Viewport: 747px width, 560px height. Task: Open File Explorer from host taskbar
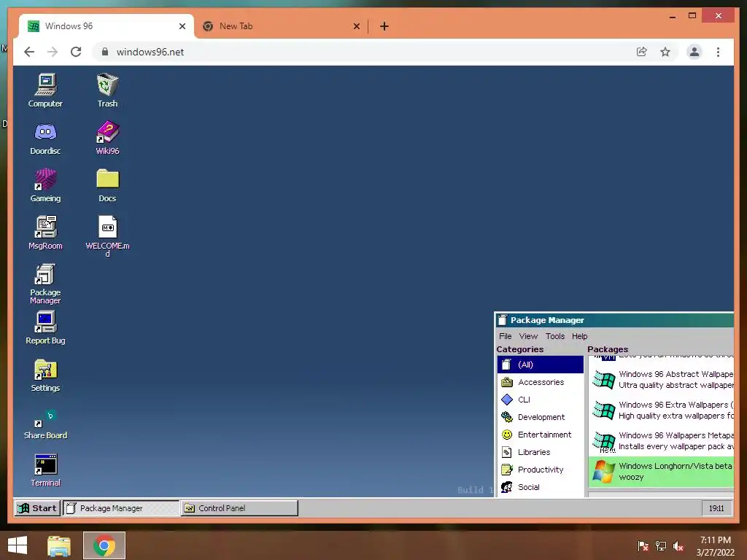click(59, 545)
